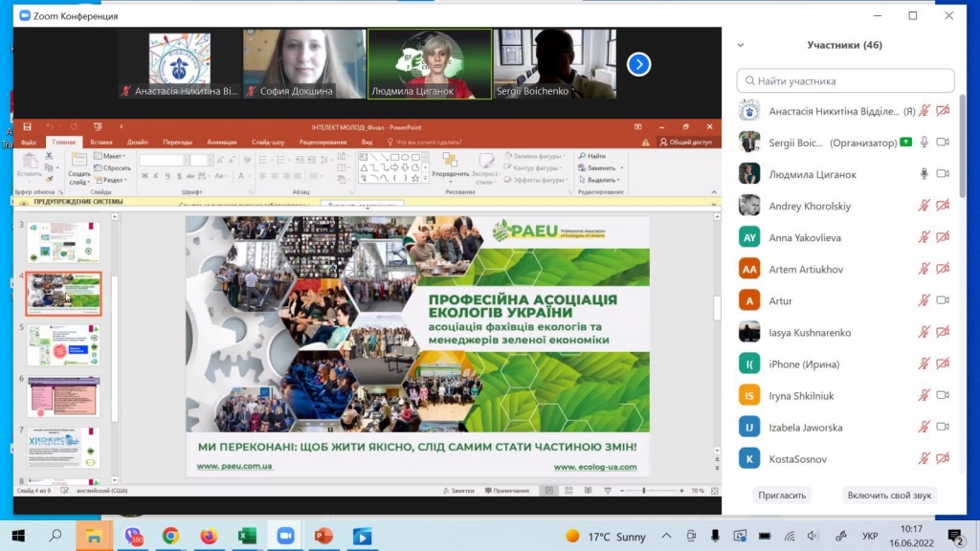The image size is (980, 551).
Task: Toggle text shadow S formatting
Action: pos(179,176)
